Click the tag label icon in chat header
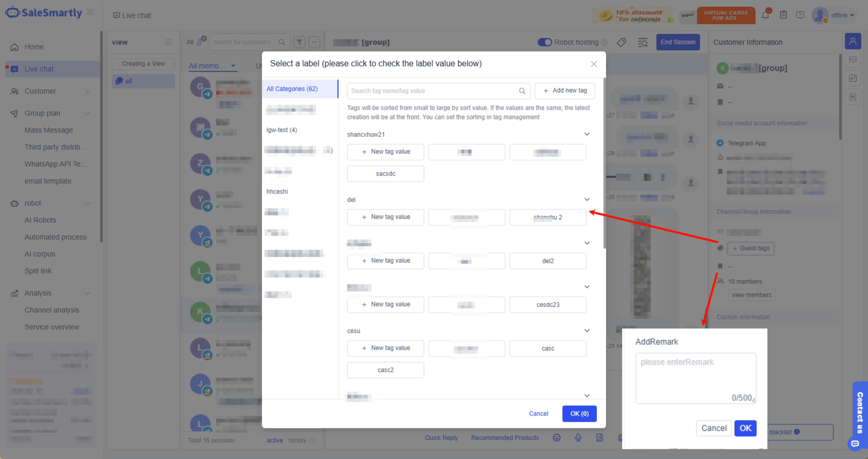The image size is (868, 459). [x=621, y=42]
